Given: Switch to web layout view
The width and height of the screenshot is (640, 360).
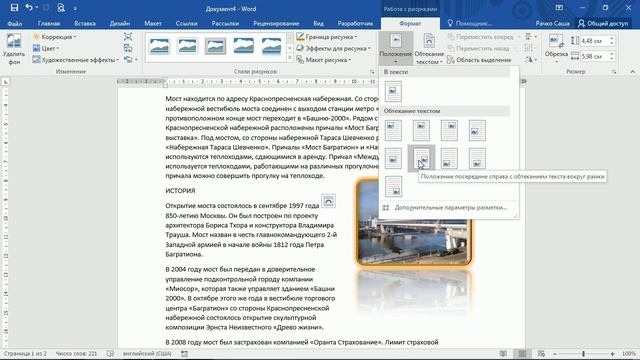Looking at the screenshot, I should (x=541, y=353).
